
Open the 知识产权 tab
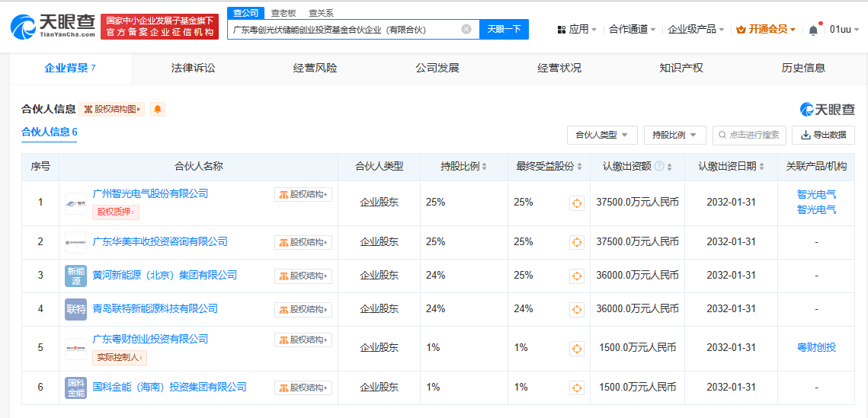click(x=681, y=68)
